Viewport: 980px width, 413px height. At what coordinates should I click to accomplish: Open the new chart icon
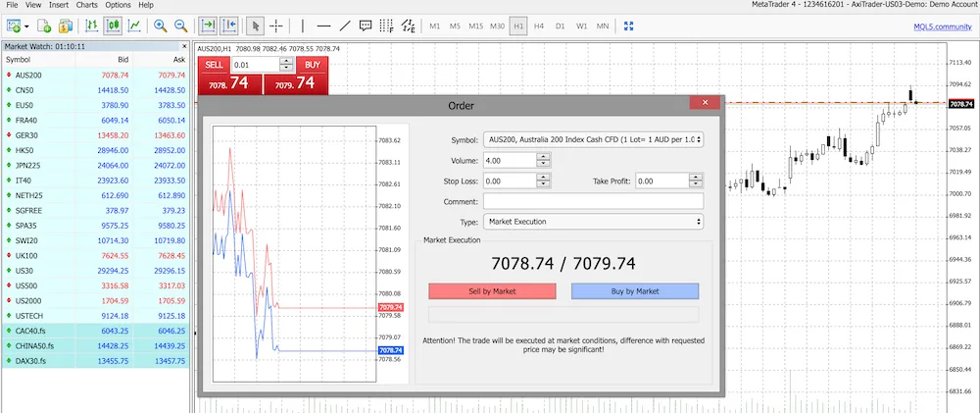[x=17, y=26]
